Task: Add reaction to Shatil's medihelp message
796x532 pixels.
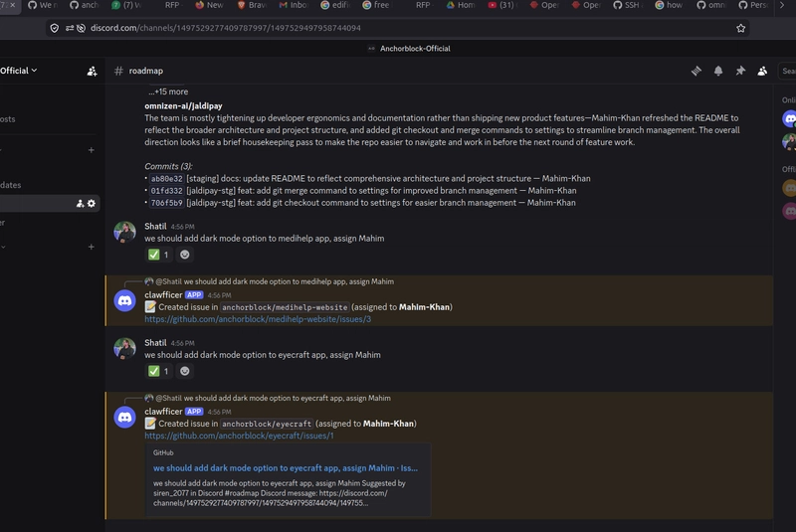Action: 185,255
